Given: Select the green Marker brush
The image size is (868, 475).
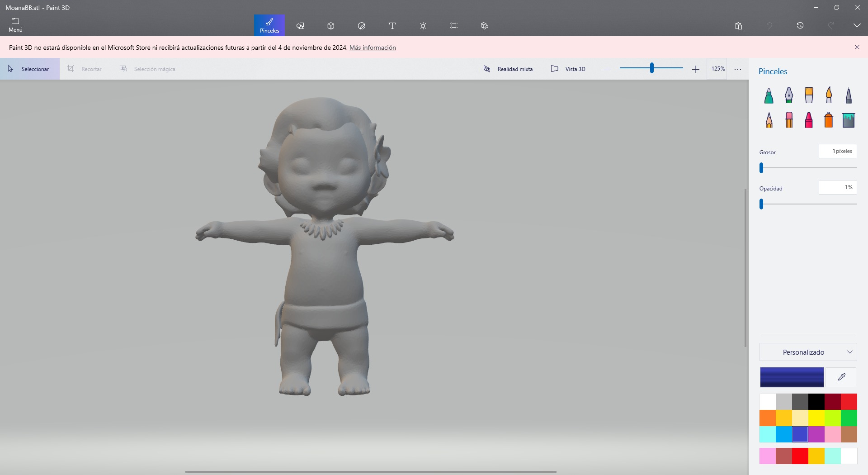Looking at the screenshot, I should pyautogui.click(x=769, y=95).
